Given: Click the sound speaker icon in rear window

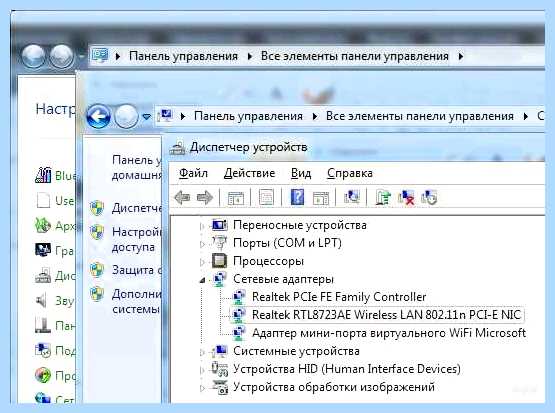Looking at the screenshot, I should click(x=42, y=301).
